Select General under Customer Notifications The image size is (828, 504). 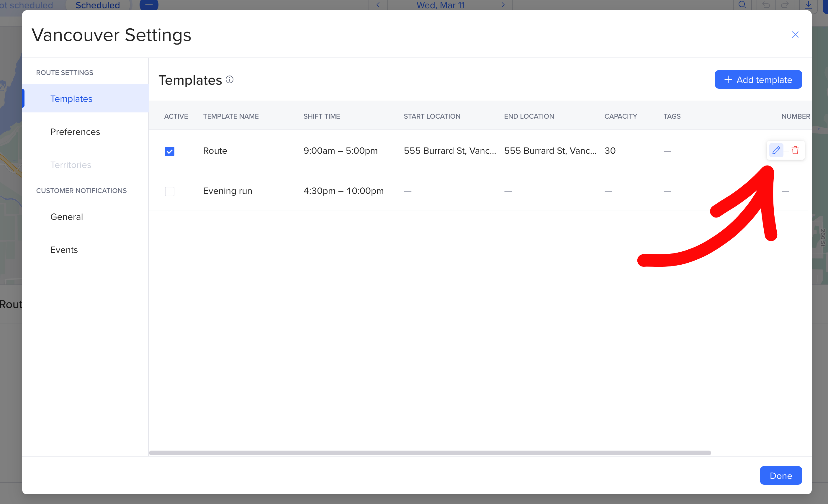click(x=66, y=217)
